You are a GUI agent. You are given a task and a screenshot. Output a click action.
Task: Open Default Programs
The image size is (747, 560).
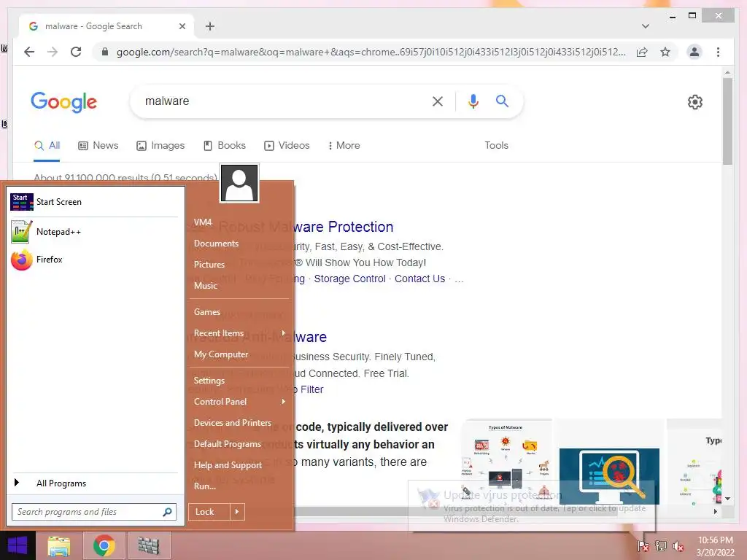pyautogui.click(x=228, y=444)
